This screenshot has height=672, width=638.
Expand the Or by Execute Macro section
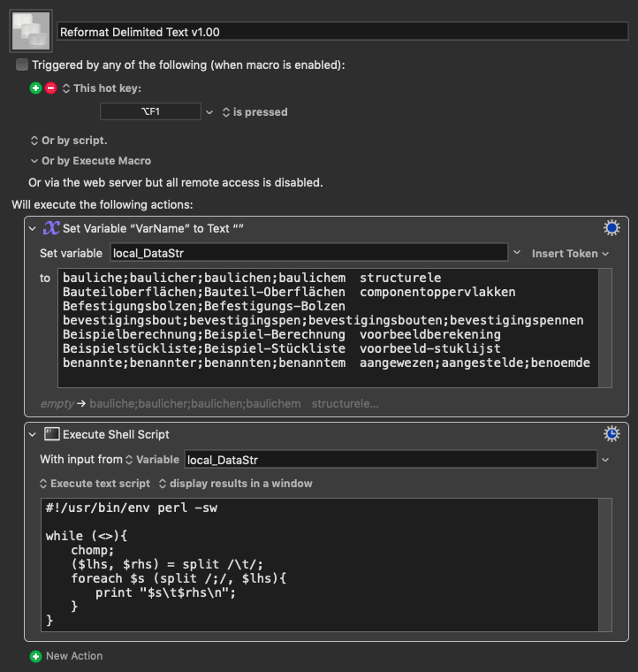click(x=34, y=161)
